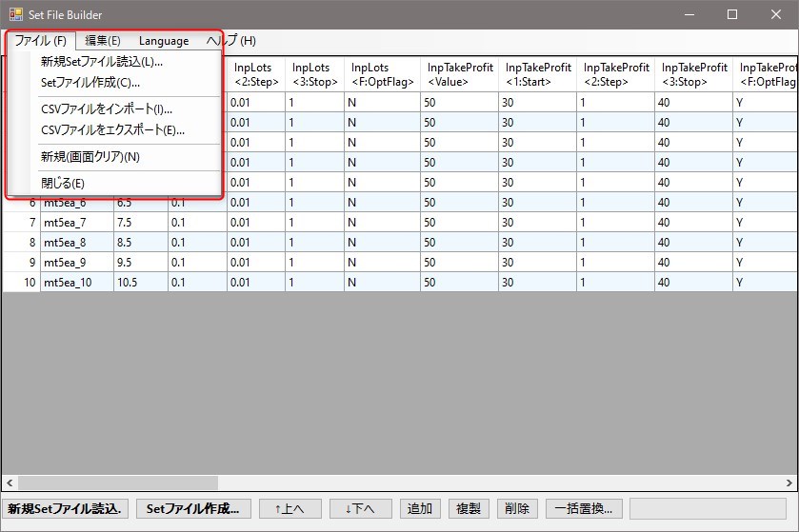
Task: Click the Set File Builder app icon
Action: point(16,15)
